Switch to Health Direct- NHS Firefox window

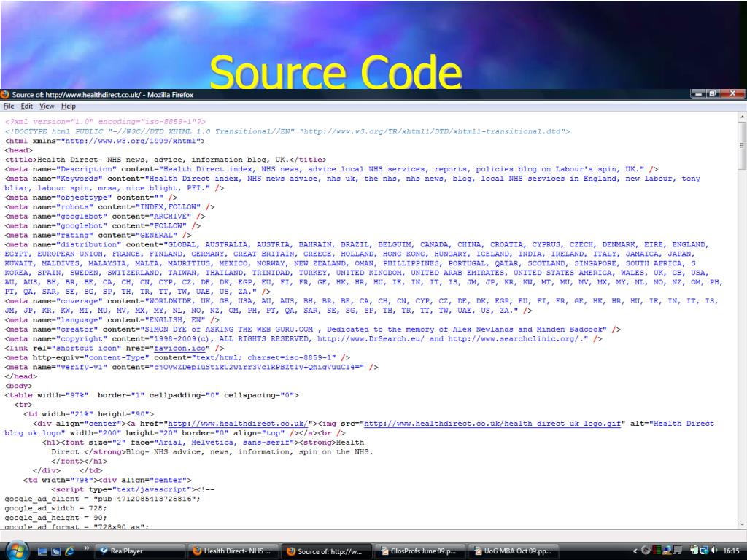[233, 551]
